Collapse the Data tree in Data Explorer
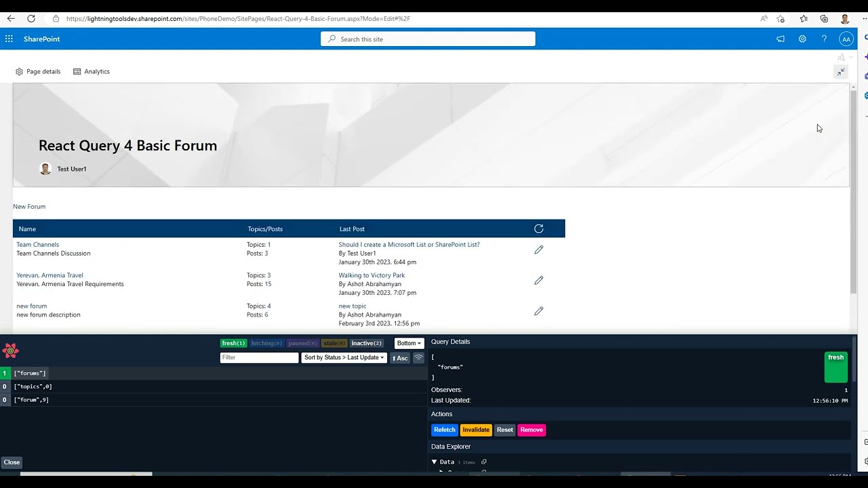The image size is (868, 488). tap(435, 462)
